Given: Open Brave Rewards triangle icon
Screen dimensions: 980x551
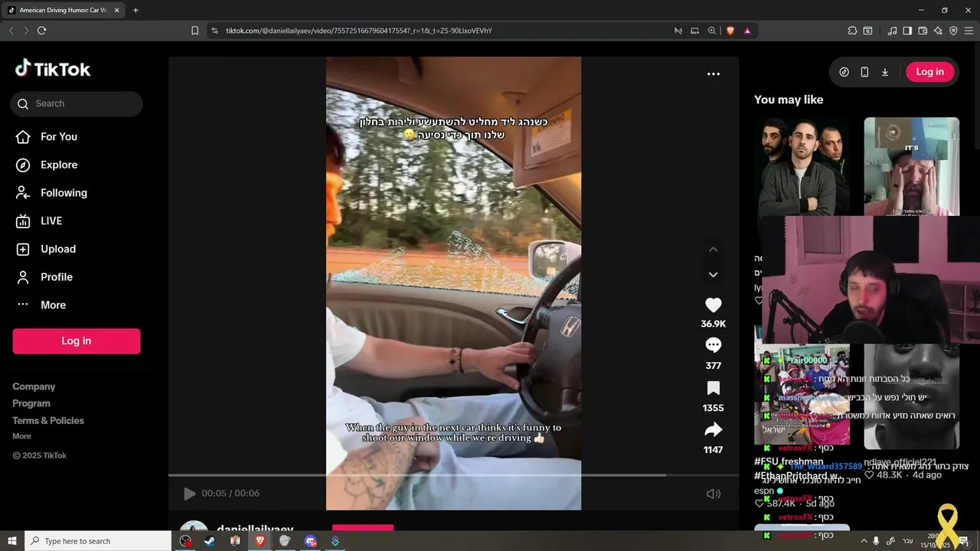Looking at the screenshot, I should click(747, 31).
